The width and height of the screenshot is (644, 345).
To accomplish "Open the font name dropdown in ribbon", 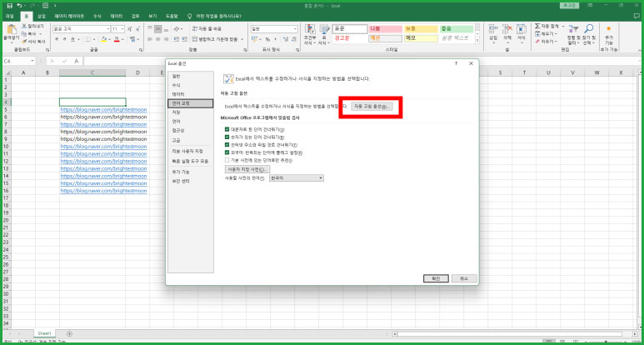I will click(108, 29).
